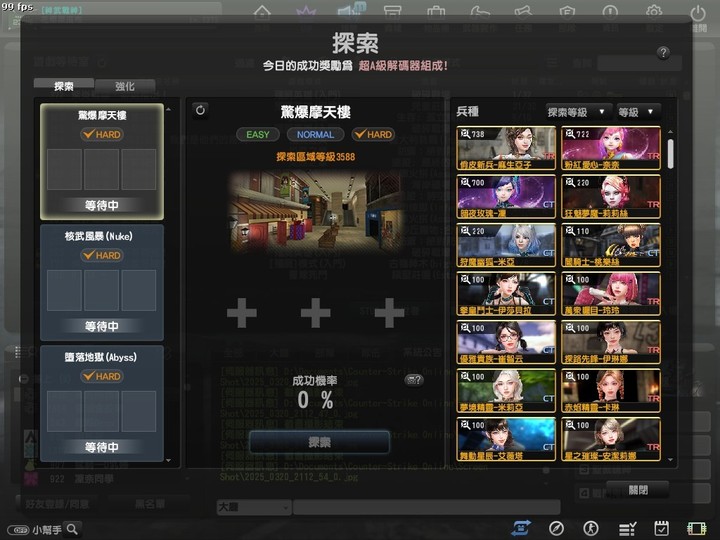Open the compass icon in bottom bar
Image resolution: width=720 pixels, height=540 pixels.
[x=556, y=529]
